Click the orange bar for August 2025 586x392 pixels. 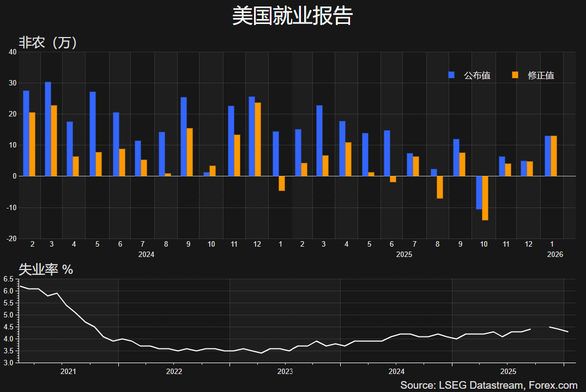tap(439, 187)
